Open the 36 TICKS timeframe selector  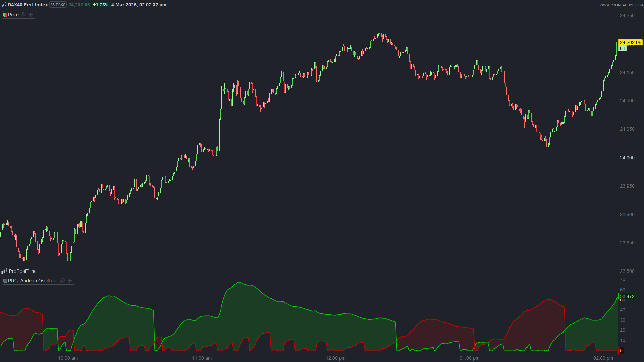(x=58, y=5)
